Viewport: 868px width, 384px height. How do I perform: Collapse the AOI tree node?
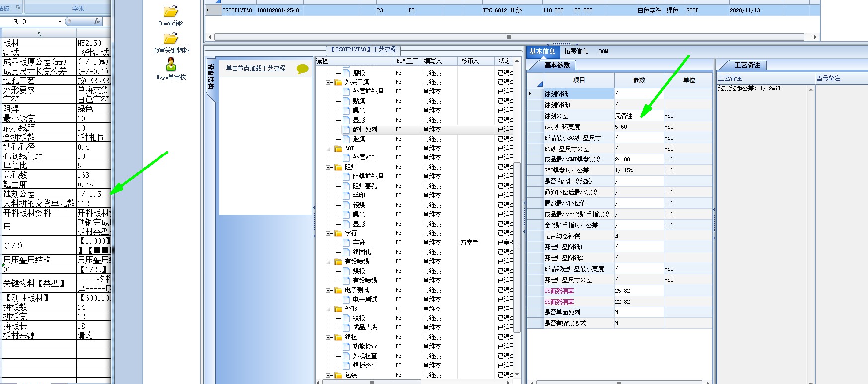[328, 149]
